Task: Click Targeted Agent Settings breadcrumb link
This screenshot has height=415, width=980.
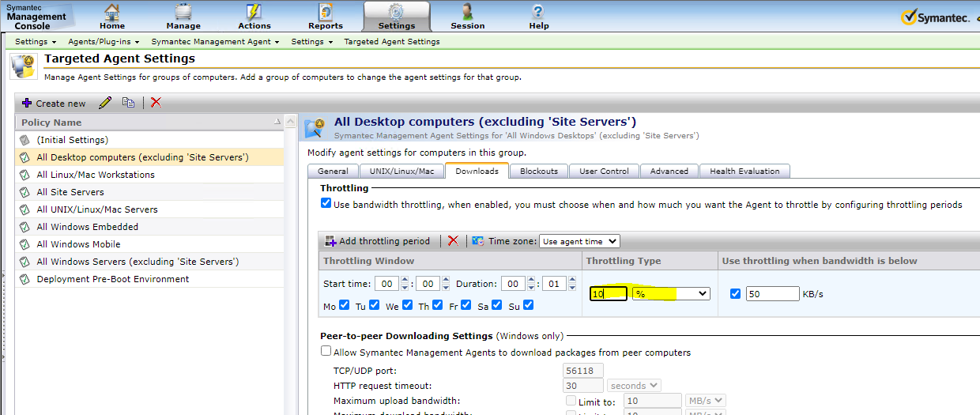Action: point(392,41)
